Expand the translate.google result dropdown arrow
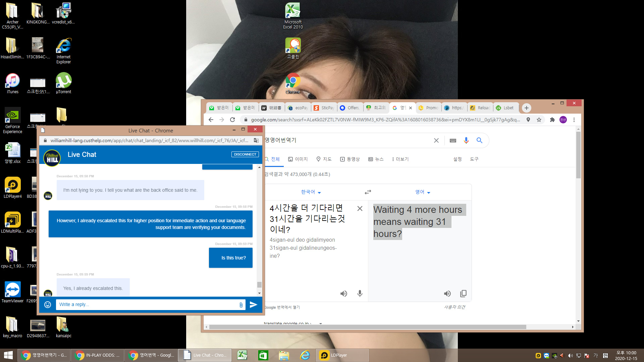The width and height of the screenshot is (644, 362). tap(321, 323)
